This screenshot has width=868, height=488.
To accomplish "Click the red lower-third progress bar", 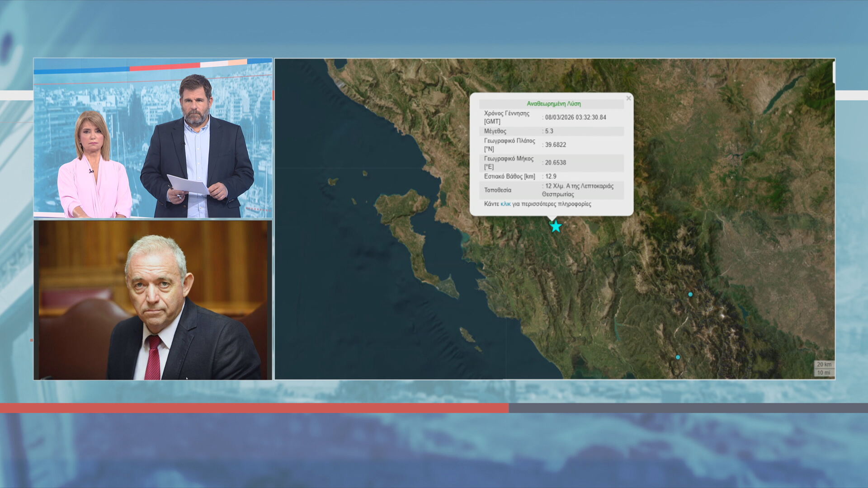I will 253,408.
